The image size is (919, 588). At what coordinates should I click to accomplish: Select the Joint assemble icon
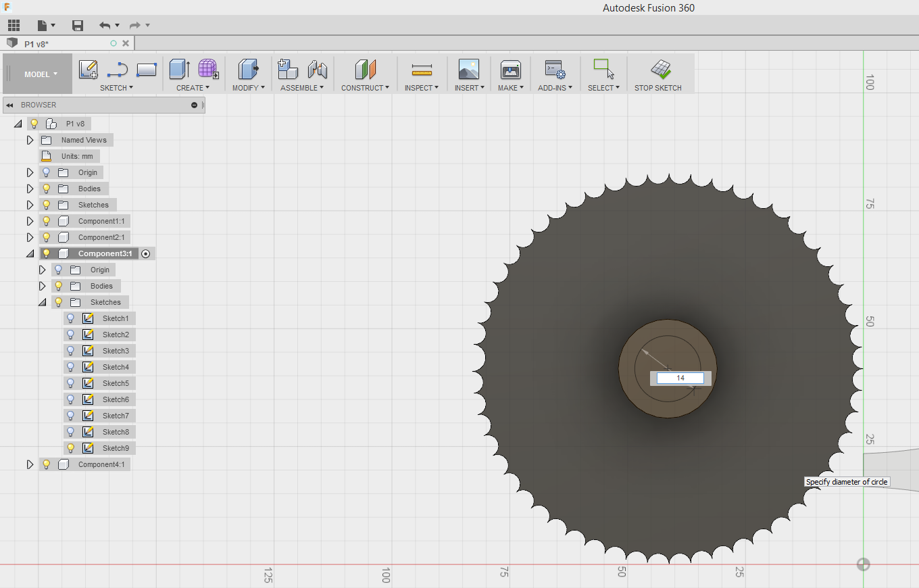(x=318, y=69)
